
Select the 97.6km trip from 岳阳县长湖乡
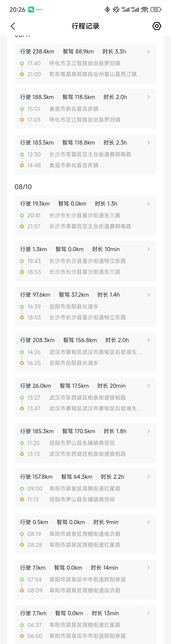point(86,307)
